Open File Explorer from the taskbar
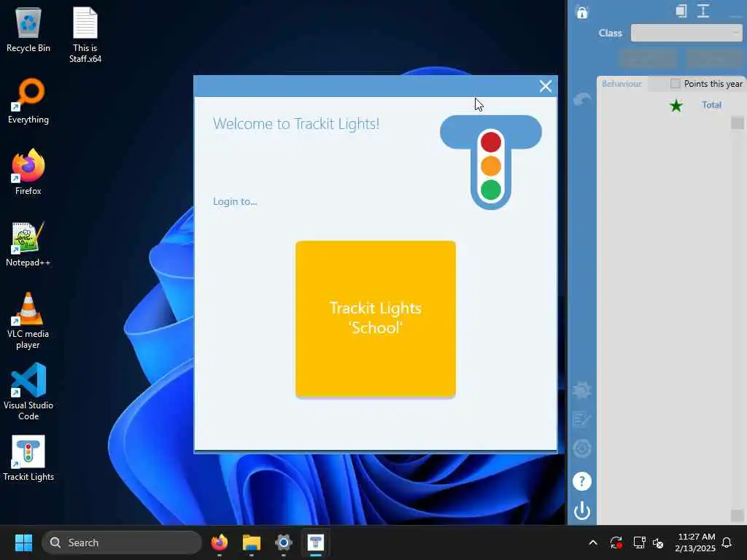 252,542
